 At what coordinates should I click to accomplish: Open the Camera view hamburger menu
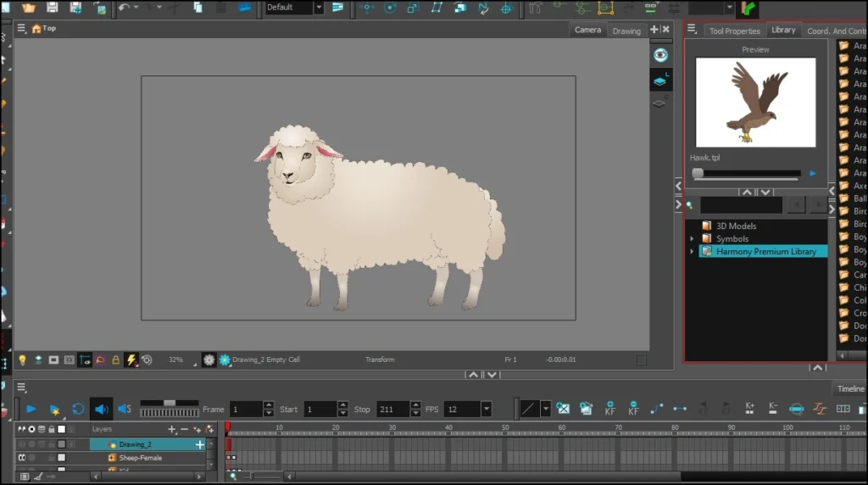coord(21,28)
